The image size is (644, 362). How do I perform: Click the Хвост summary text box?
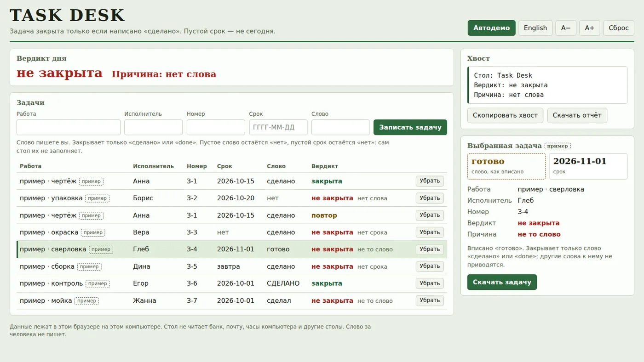coord(547,85)
